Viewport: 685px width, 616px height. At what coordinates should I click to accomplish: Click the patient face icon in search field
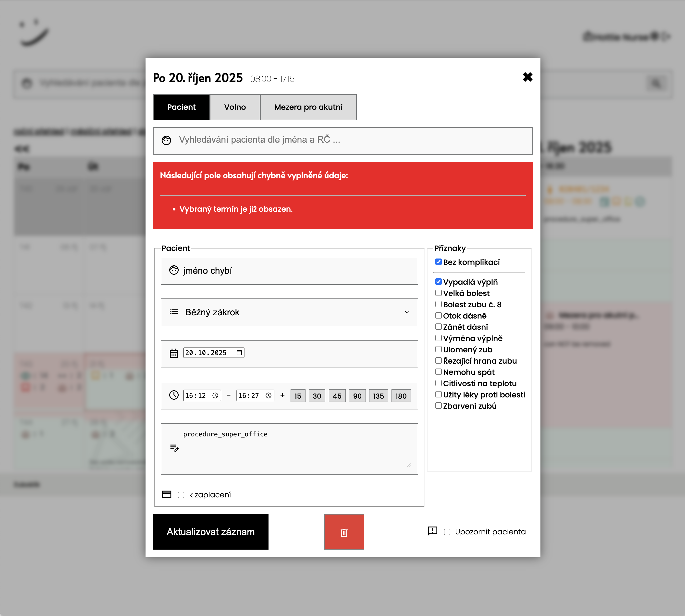pyautogui.click(x=166, y=140)
